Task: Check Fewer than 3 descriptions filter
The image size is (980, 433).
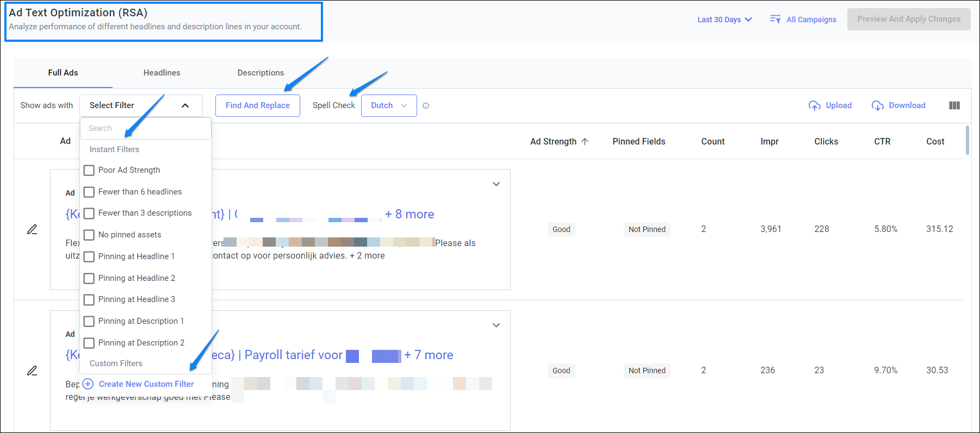Action: tap(89, 213)
